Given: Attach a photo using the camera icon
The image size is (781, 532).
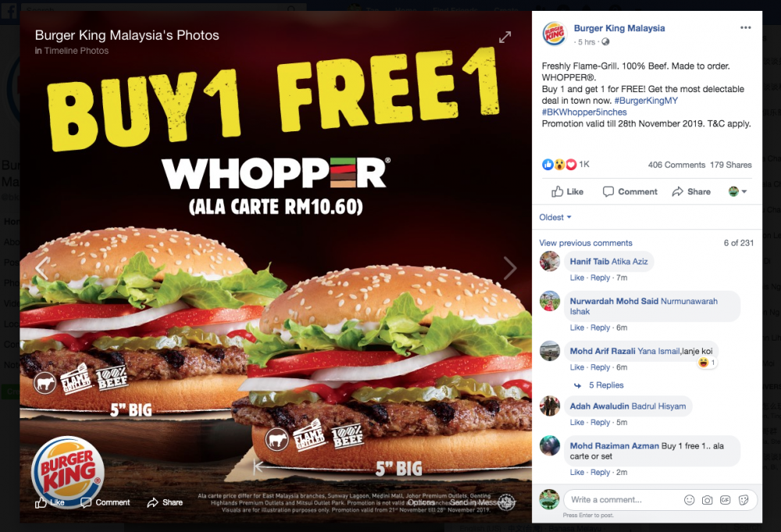Looking at the screenshot, I should click(x=708, y=500).
